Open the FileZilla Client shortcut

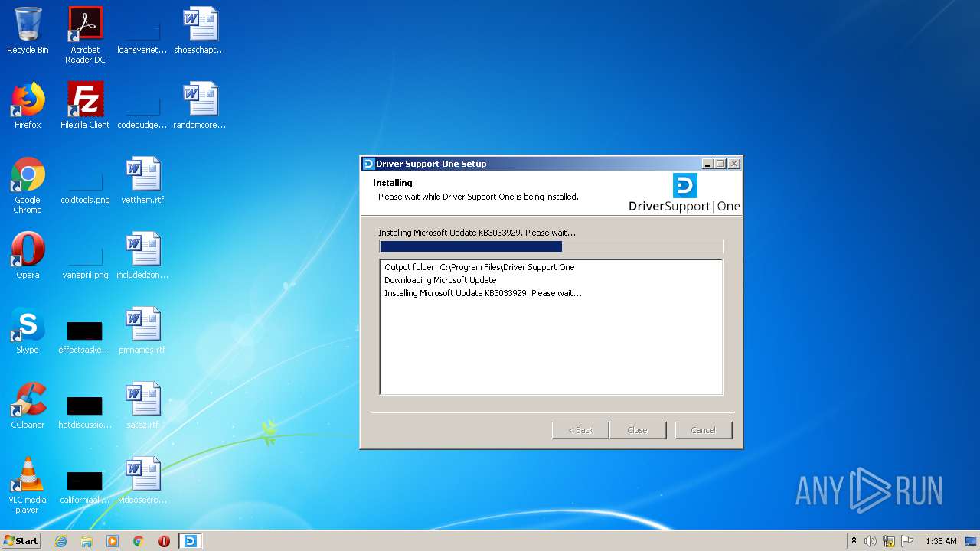[85, 106]
